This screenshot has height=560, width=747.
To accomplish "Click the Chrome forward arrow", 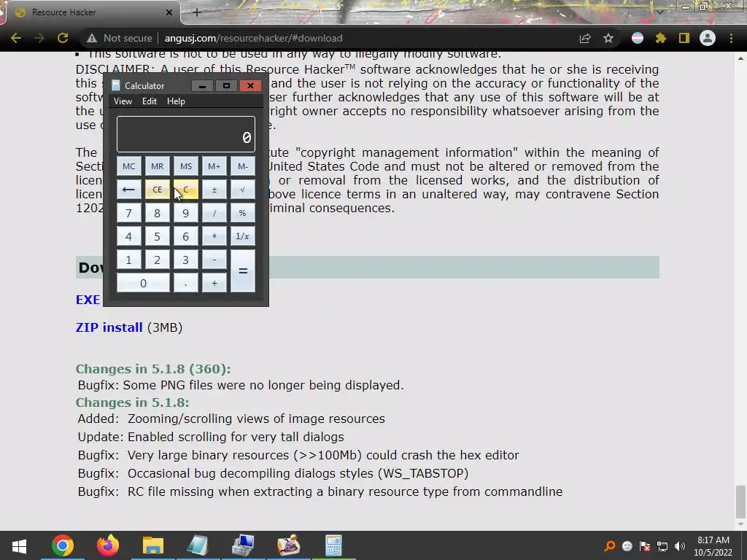I will [39, 38].
